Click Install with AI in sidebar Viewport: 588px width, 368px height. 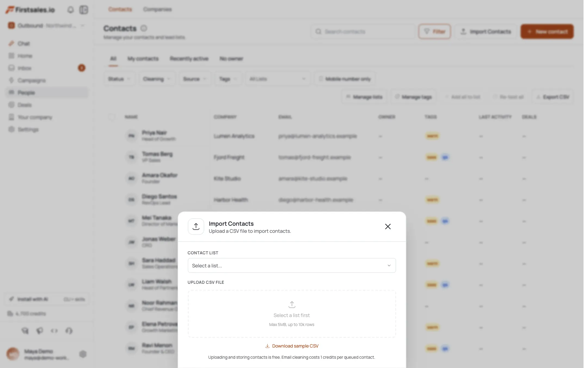(x=47, y=299)
